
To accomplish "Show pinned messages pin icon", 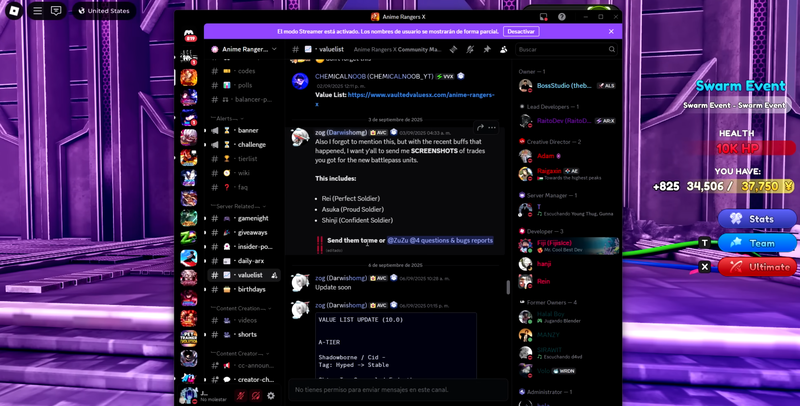I will (487, 49).
